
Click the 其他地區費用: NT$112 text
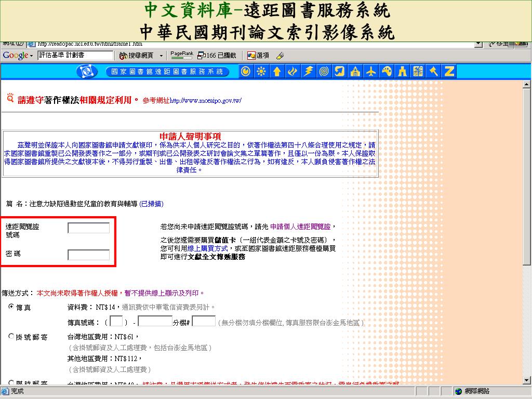tap(104, 358)
